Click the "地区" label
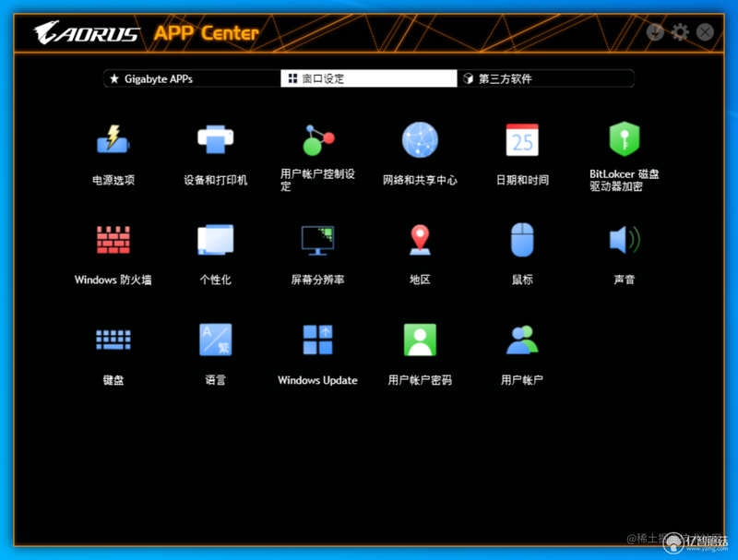The image size is (738, 560). tap(420, 280)
